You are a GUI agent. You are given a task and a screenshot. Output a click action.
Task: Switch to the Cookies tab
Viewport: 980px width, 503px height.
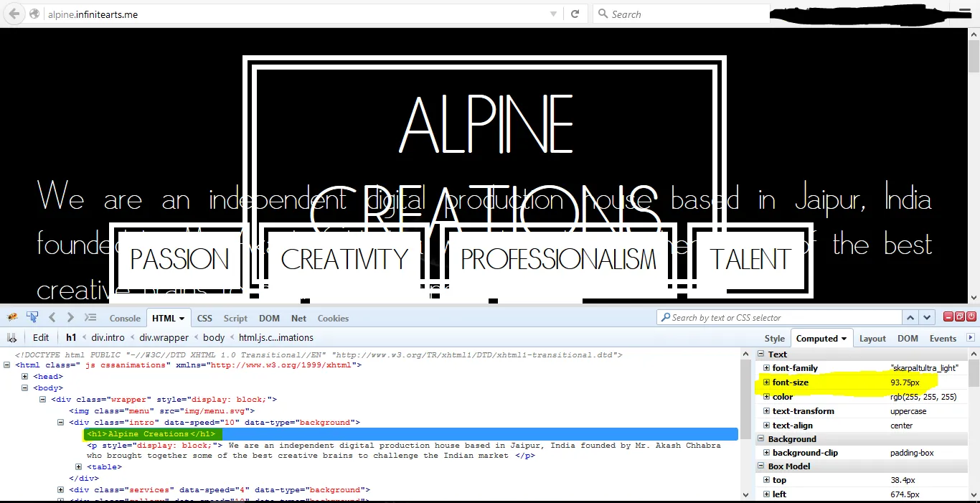[x=333, y=318]
